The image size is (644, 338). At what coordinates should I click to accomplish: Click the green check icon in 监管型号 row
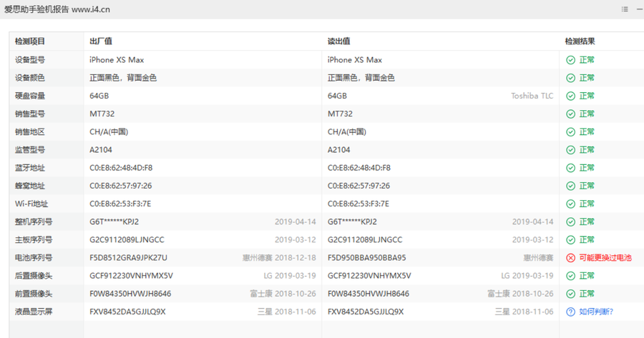click(570, 150)
